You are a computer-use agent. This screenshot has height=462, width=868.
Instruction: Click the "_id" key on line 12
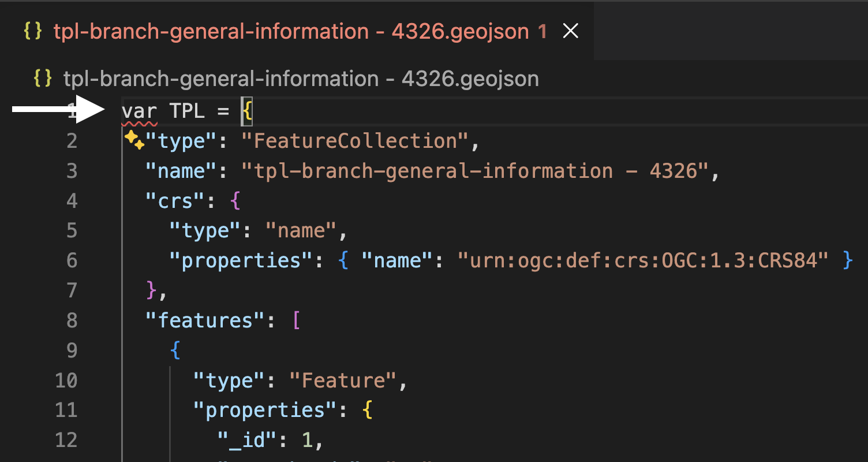pyautogui.click(x=247, y=440)
